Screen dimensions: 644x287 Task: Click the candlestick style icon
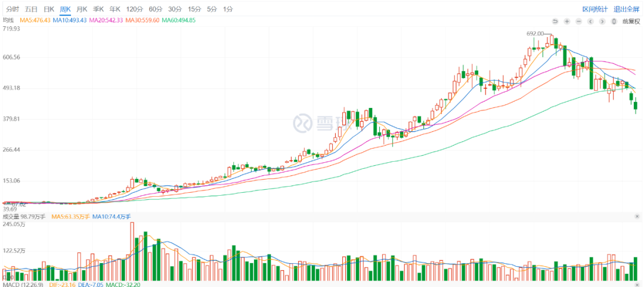coord(614,21)
